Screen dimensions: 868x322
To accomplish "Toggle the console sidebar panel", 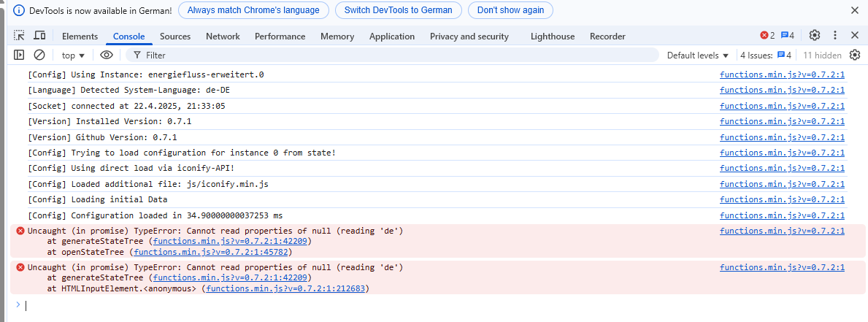I will tap(19, 55).
